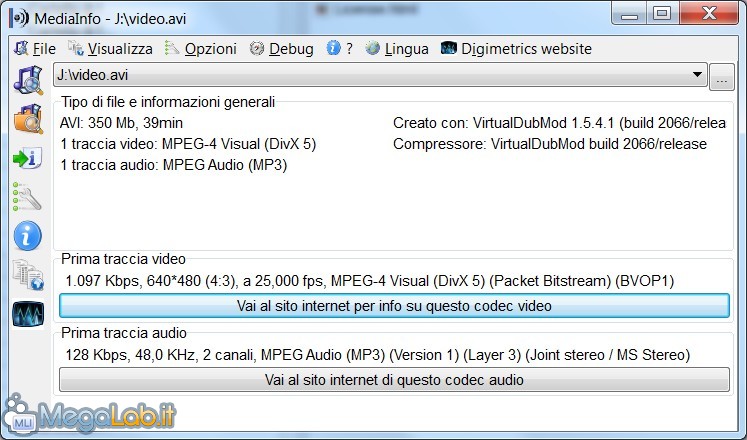This screenshot has height=440, width=747.
Task: Open the Debug menu
Action: tap(282, 49)
